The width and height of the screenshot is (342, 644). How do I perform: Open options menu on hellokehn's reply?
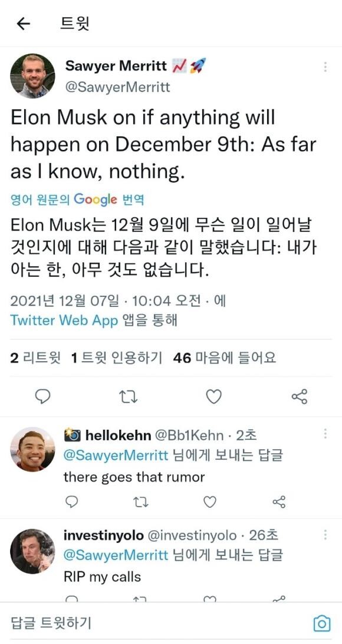(325, 433)
